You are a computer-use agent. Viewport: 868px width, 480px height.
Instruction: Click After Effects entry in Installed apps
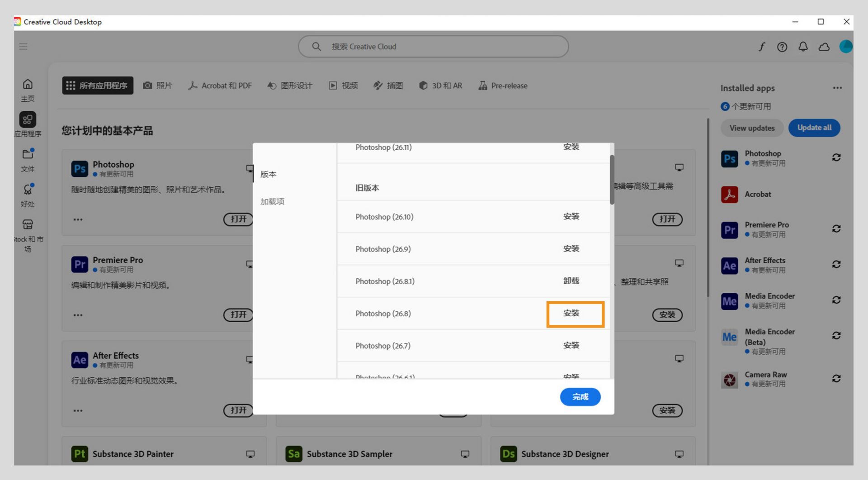pos(781,265)
